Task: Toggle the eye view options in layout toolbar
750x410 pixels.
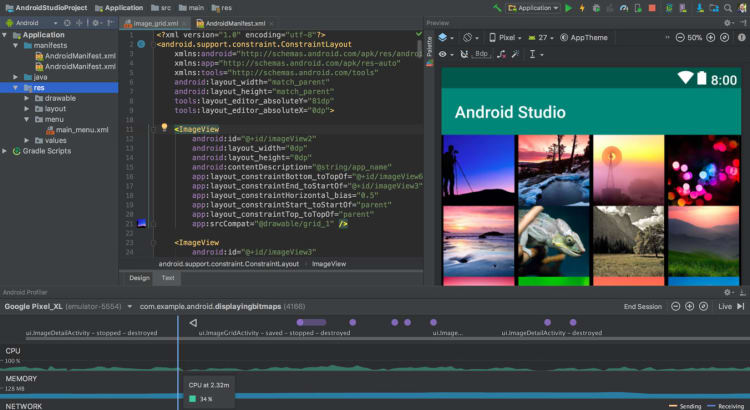Action: click(442, 54)
